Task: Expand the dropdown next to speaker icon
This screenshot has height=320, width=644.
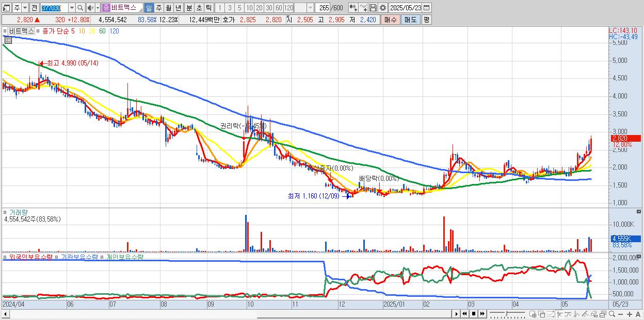Action: click(98, 8)
